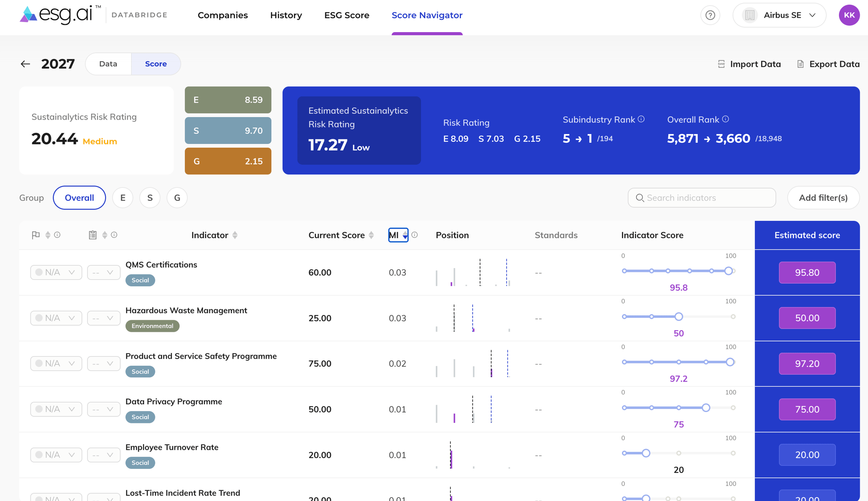Go to the ESG Score tab

[347, 15]
